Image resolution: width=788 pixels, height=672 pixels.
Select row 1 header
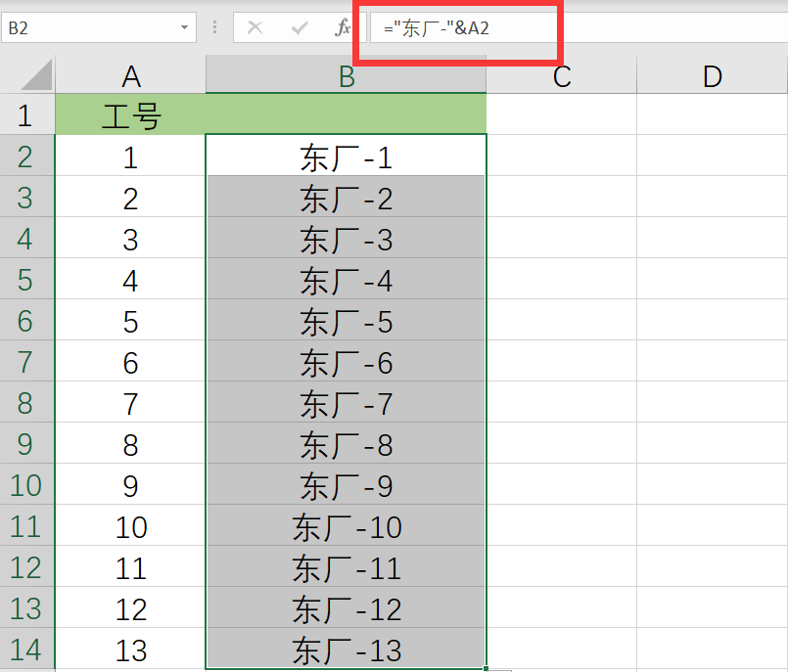click(x=27, y=114)
